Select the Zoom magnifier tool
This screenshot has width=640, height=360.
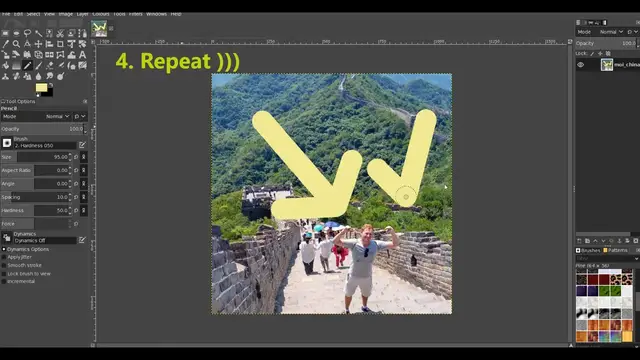(16, 44)
